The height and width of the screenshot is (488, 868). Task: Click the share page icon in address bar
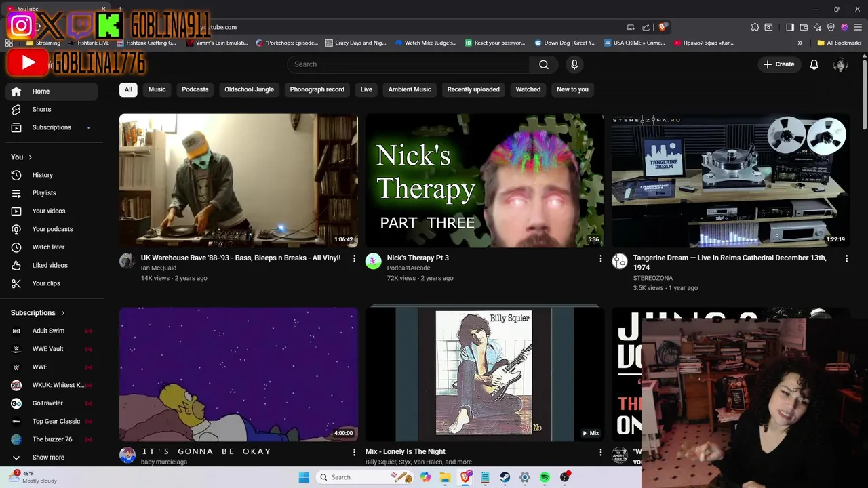645,27
